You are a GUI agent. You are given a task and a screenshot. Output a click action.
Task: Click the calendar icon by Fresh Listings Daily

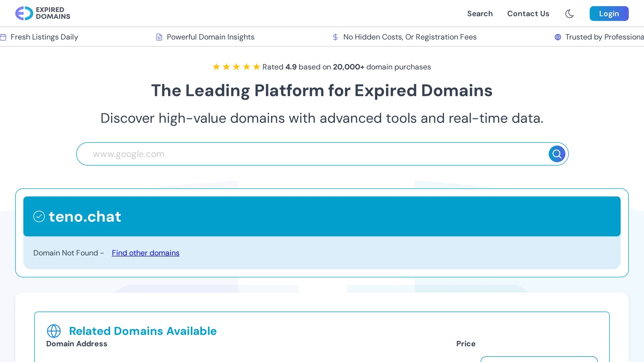point(3,37)
